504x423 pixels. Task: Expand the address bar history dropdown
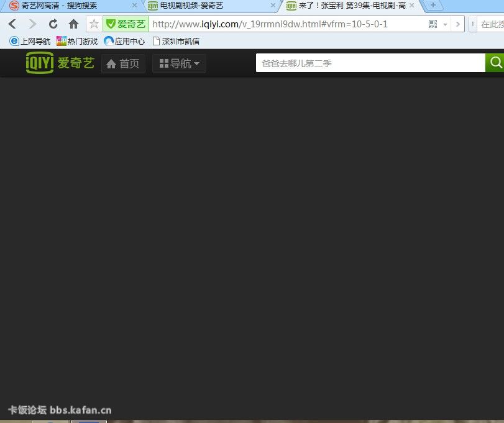point(446,25)
